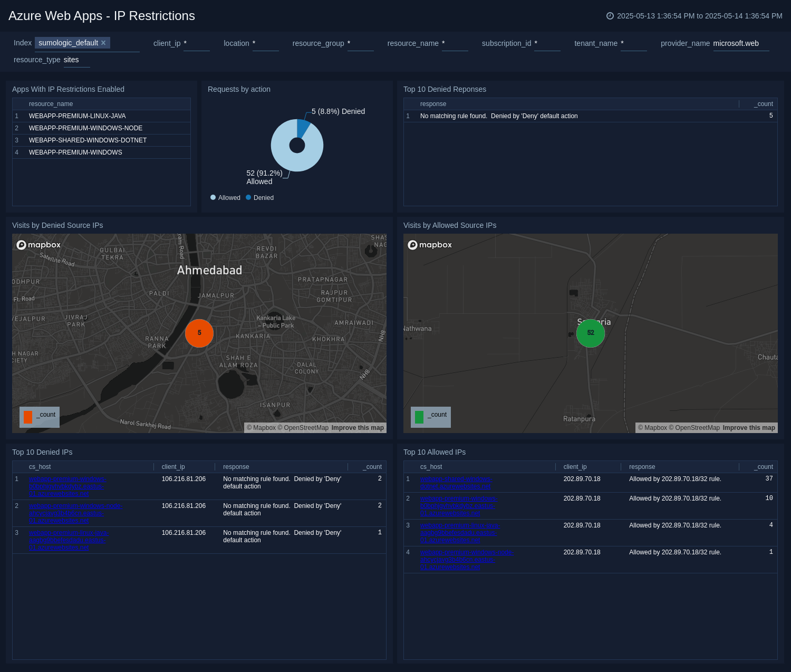Edit the location filter field

coord(265,43)
